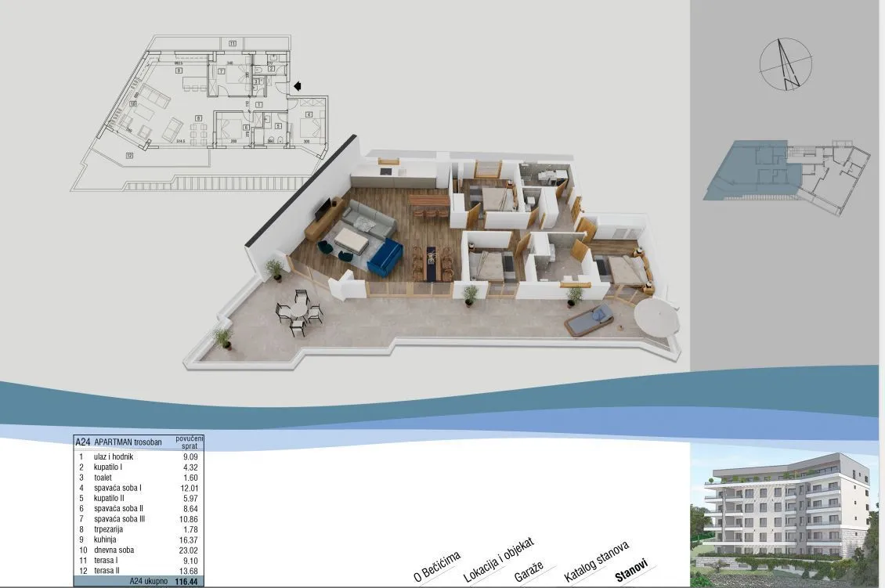The image size is (885, 588).
Task: Click the north arrow compass icon
Action: [x=786, y=63]
